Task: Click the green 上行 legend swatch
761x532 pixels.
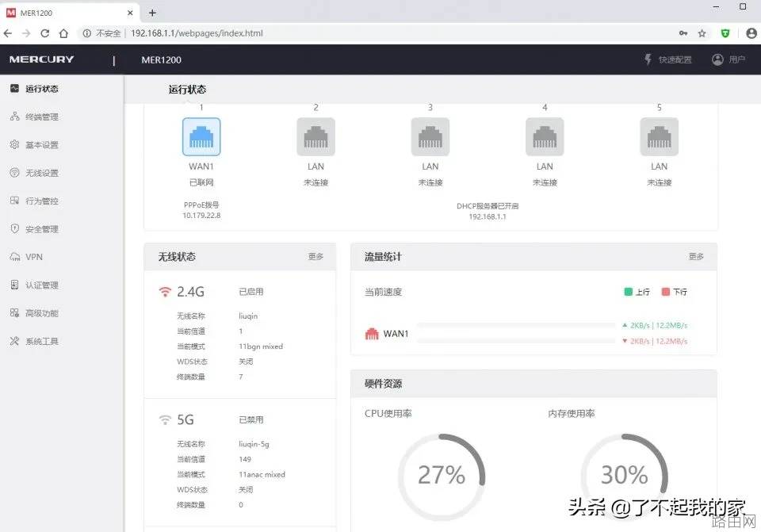Action: tap(628, 292)
